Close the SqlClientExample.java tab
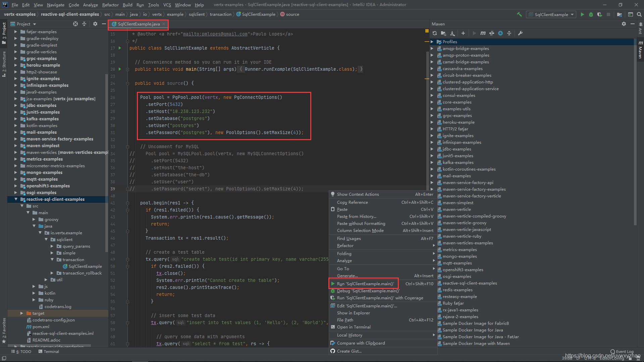Image resolution: width=644 pixels, height=362 pixels. pos(164,24)
